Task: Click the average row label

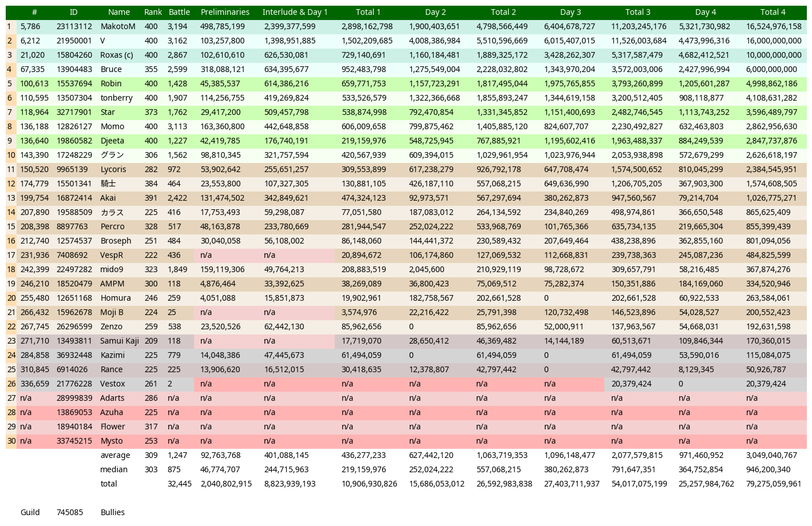Action: click(x=115, y=455)
